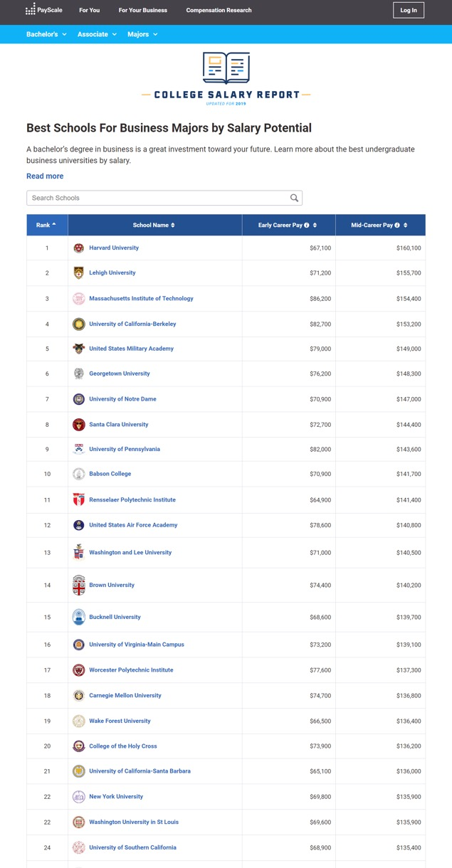Toggle sort on School Name column

(x=173, y=226)
